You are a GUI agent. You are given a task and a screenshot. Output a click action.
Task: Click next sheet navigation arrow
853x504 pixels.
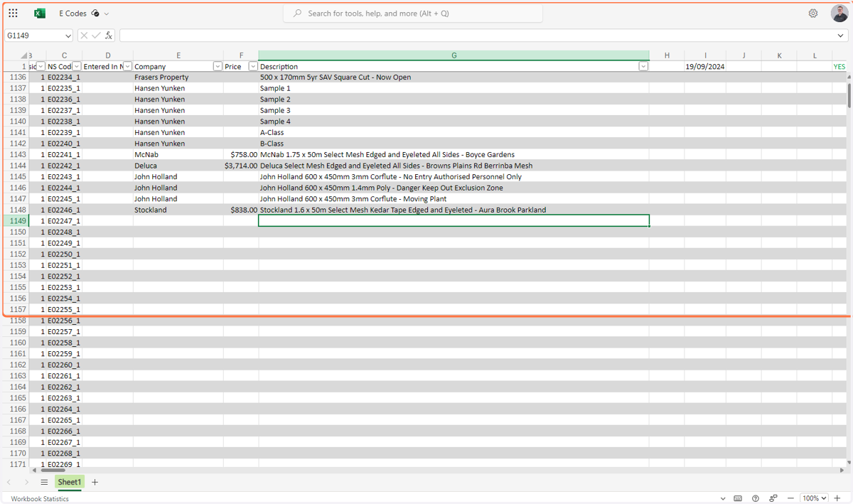pyautogui.click(x=26, y=482)
